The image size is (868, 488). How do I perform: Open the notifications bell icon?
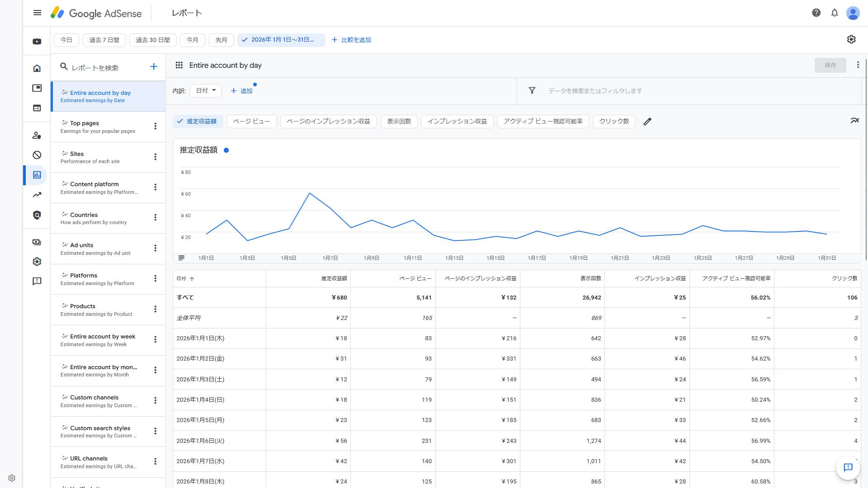[x=834, y=13]
